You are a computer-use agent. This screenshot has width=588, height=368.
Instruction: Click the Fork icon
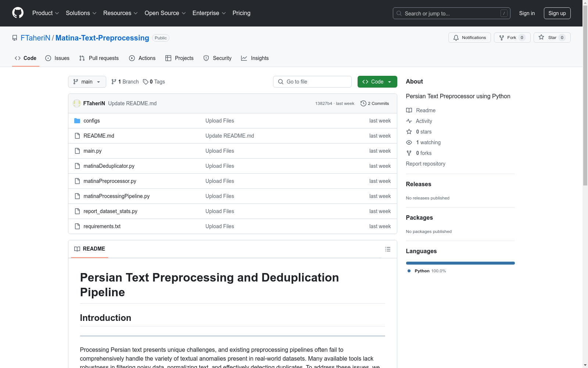tap(502, 38)
